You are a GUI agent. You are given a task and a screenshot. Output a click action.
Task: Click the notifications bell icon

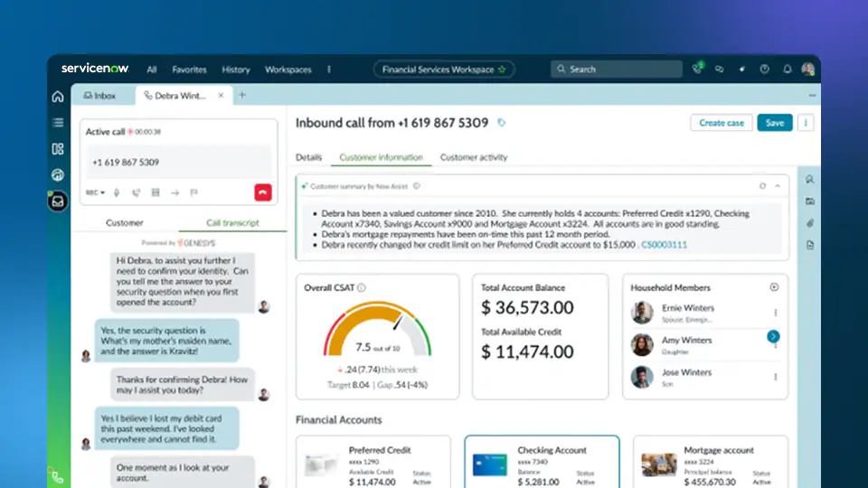(788, 70)
